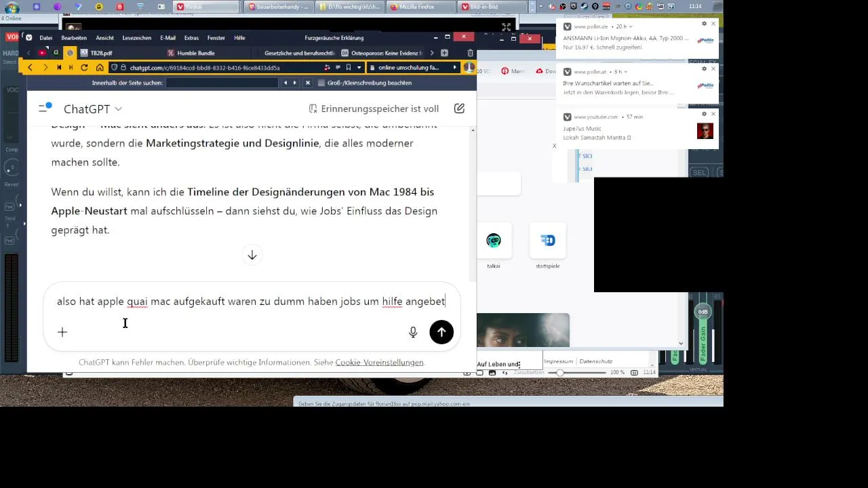This screenshot has width=868, height=488.
Task: Open the search field dropdown arrow
Action: pos(454,68)
